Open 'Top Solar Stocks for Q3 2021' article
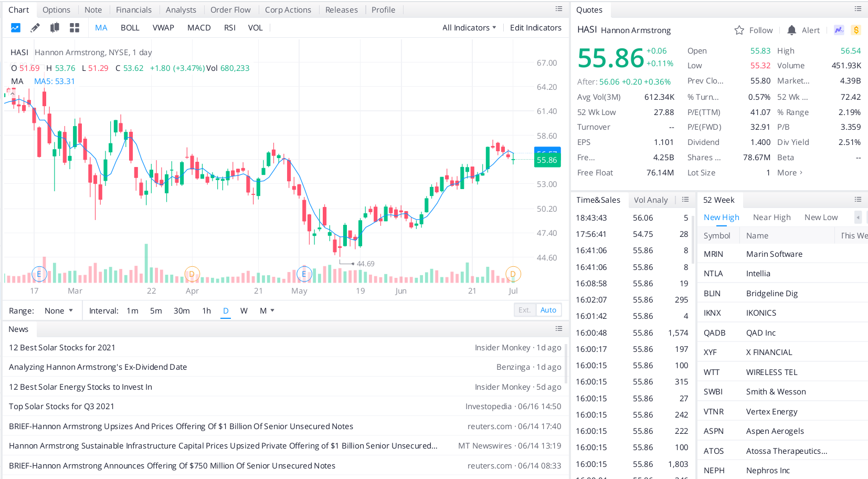 [61, 407]
